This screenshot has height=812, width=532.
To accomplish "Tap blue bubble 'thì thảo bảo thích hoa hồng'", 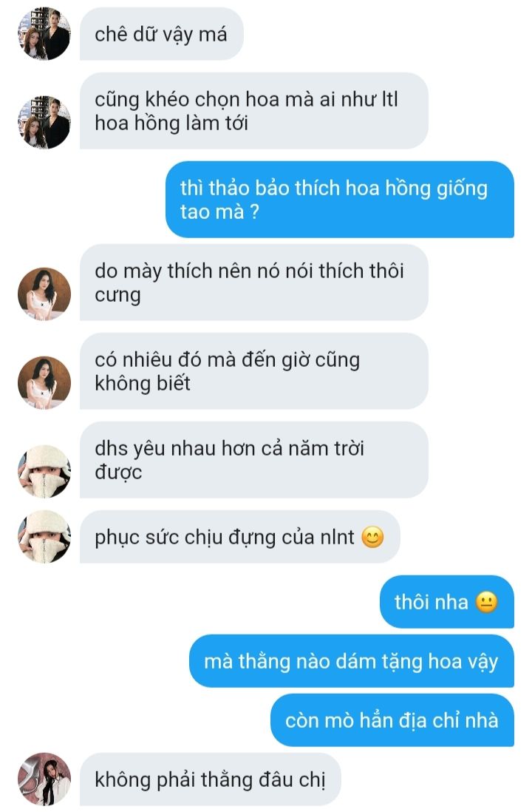I will tap(340, 200).
